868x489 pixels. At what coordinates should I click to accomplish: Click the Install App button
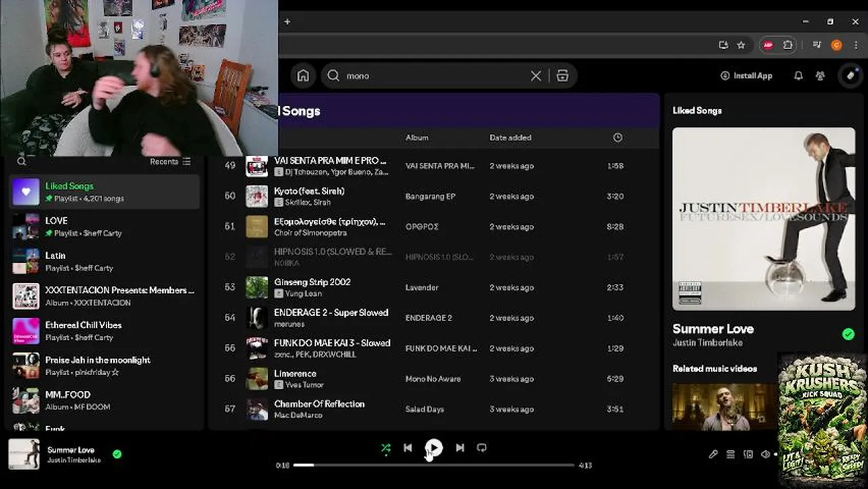click(x=746, y=76)
